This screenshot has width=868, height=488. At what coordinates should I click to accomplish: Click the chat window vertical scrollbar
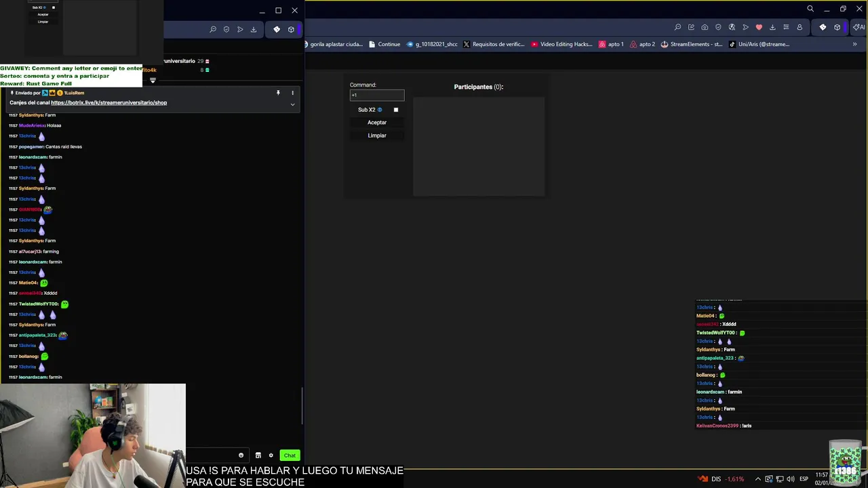click(x=302, y=405)
